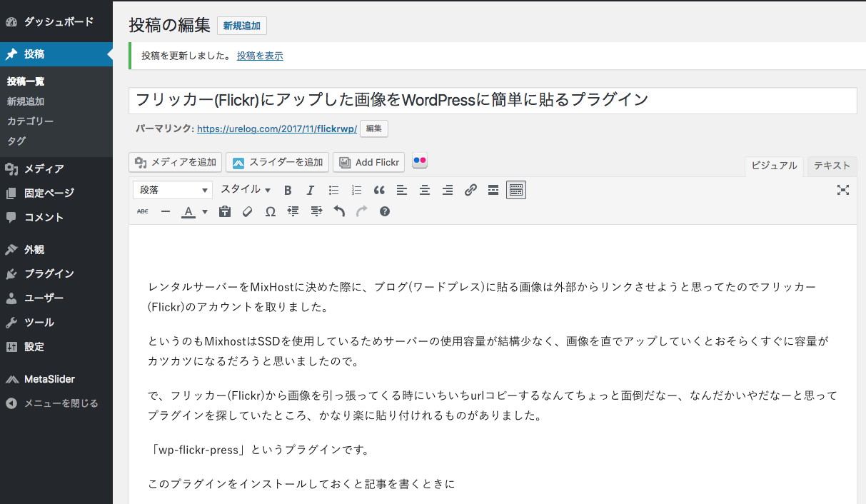Open プラグイン in the sidebar
This screenshot has width=866, height=504.
[56, 274]
